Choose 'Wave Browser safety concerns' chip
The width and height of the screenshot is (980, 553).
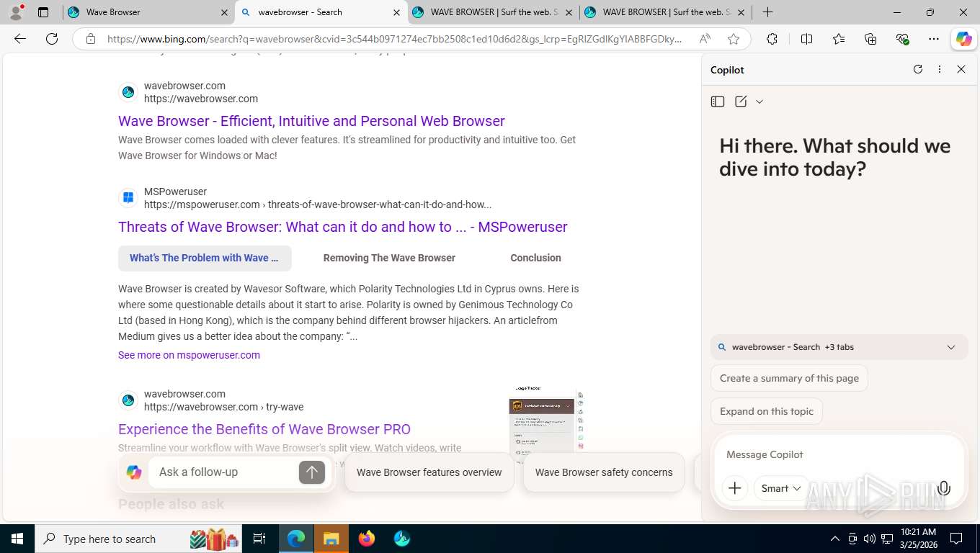click(604, 472)
